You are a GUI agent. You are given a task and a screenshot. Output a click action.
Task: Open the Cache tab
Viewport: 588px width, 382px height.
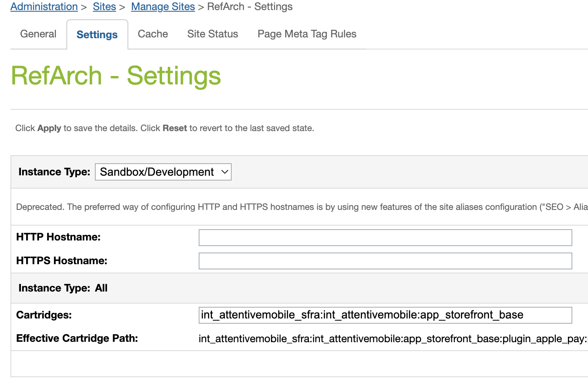(x=152, y=34)
